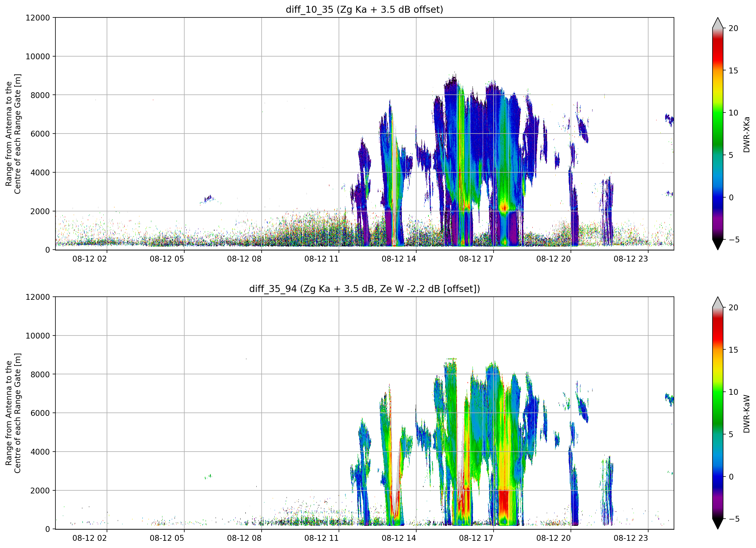Screen dimensions: 756x548
Task: Select the y-axis label of the diff_10_35 plot
Action: [13, 134]
